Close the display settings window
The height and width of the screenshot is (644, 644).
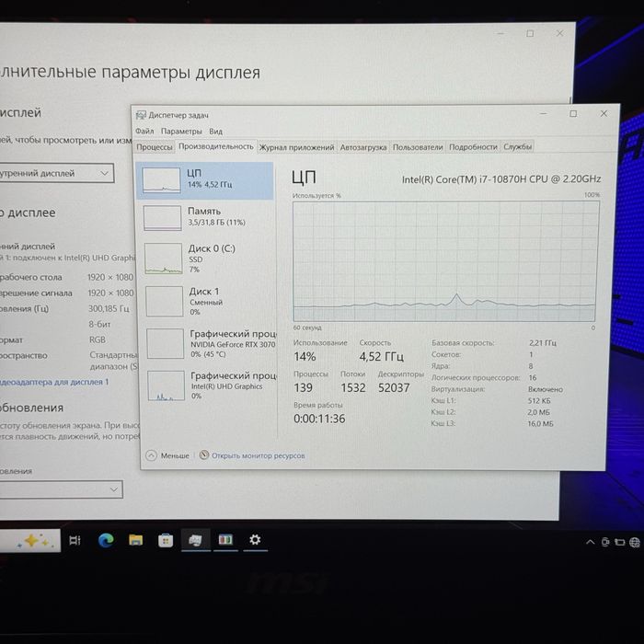tap(559, 33)
